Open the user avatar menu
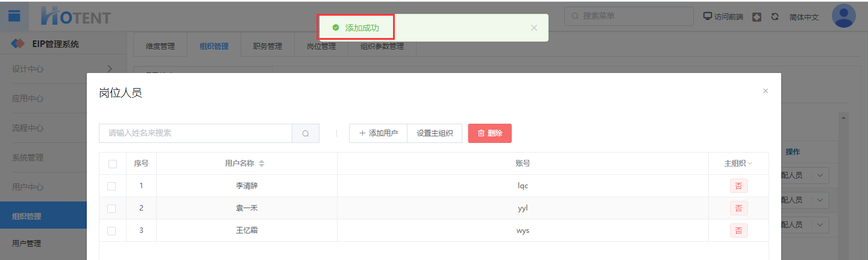This screenshot has height=260, width=868. pyautogui.click(x=843, y=16)
